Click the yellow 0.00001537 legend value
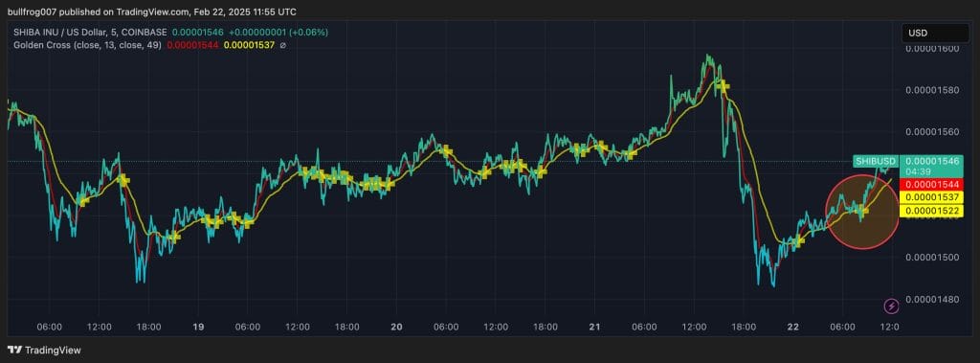 250,45
